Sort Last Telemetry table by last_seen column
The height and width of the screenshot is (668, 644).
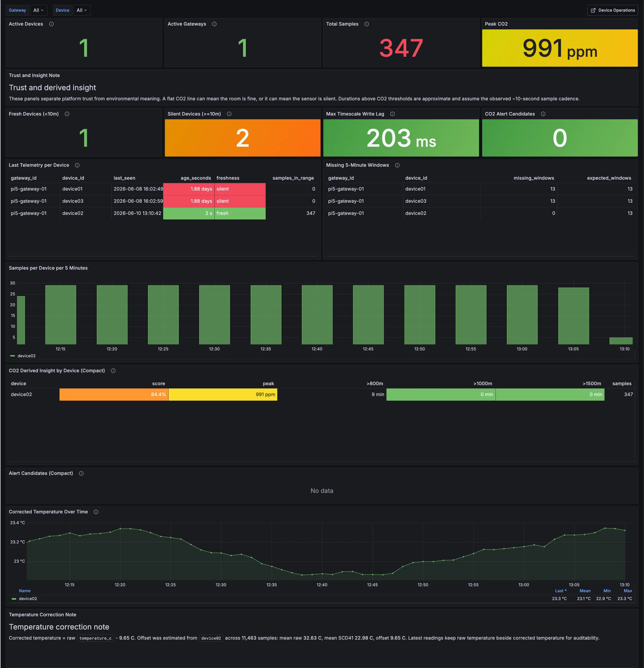point(124,178)
